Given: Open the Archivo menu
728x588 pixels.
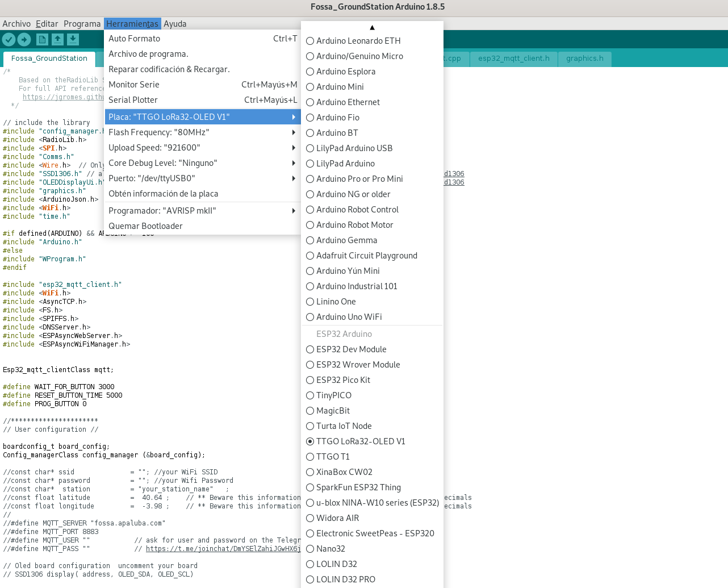Looking at the screenshot, I should (x=16, y=24).
